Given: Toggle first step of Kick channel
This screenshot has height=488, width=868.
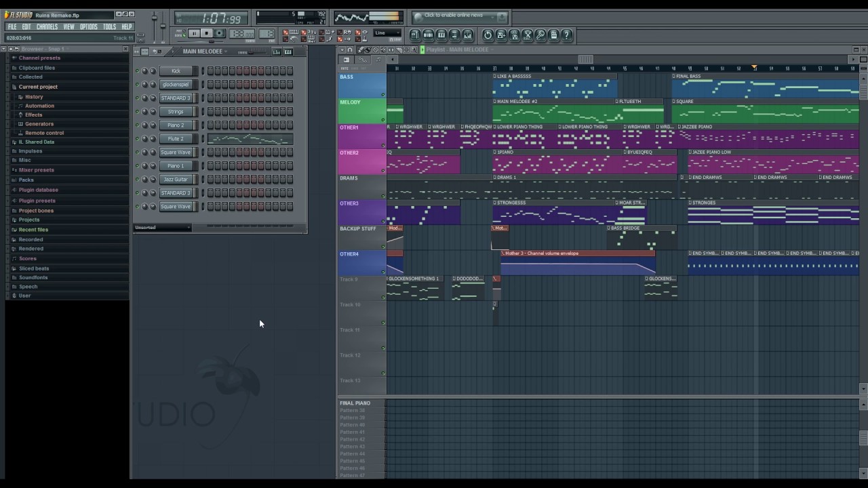Looking at the screenshot, I should coord(211,71).
